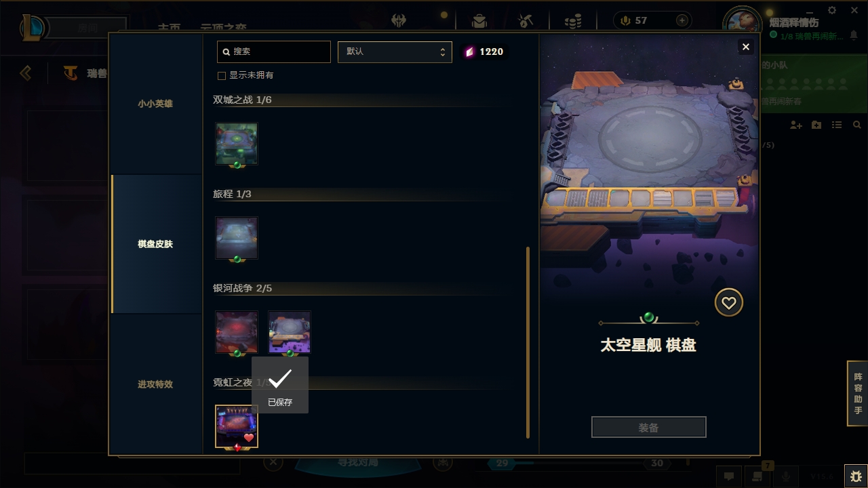Open the 默认 sort dropdown
868x488 pixels.
[395, 52]
